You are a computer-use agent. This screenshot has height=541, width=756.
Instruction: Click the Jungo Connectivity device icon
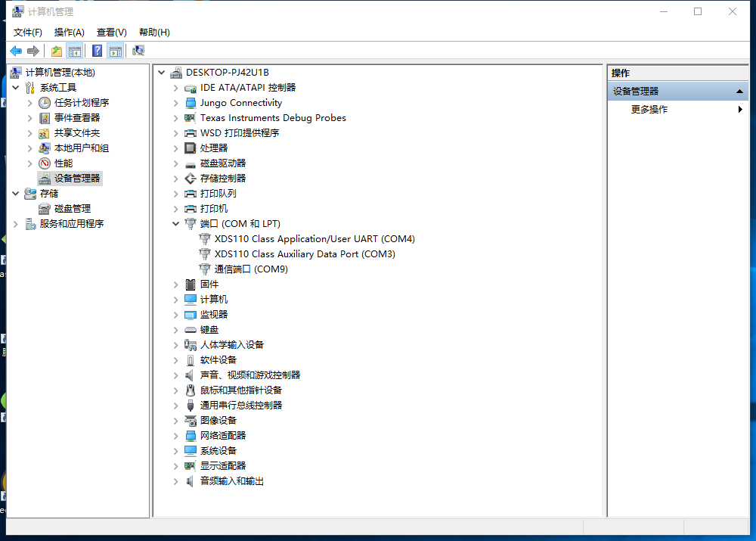tap(191, 103)
